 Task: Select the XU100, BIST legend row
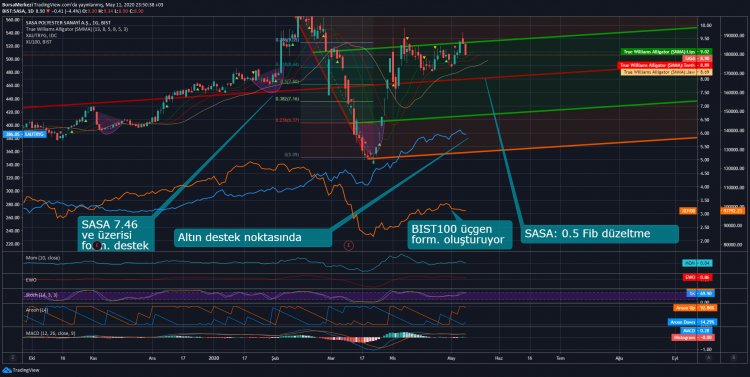click(38, 42)
